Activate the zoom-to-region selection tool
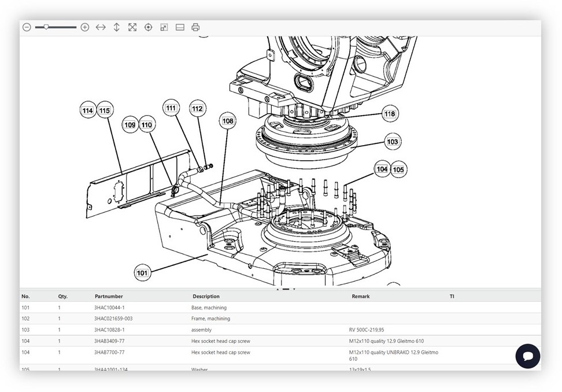Screen dimensions: 562x392 [164, 27]
